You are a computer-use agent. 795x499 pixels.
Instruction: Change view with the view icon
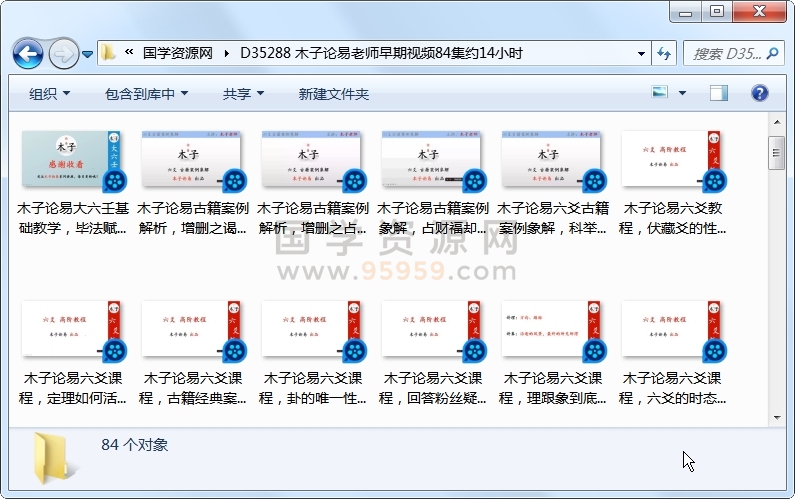click(x=660, y=92)
